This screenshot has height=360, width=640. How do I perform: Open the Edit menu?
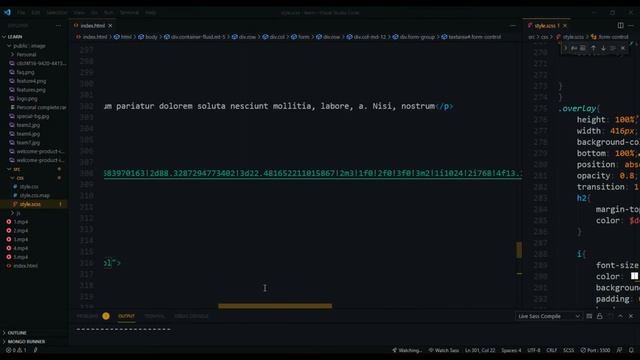(x=36, y=13)
